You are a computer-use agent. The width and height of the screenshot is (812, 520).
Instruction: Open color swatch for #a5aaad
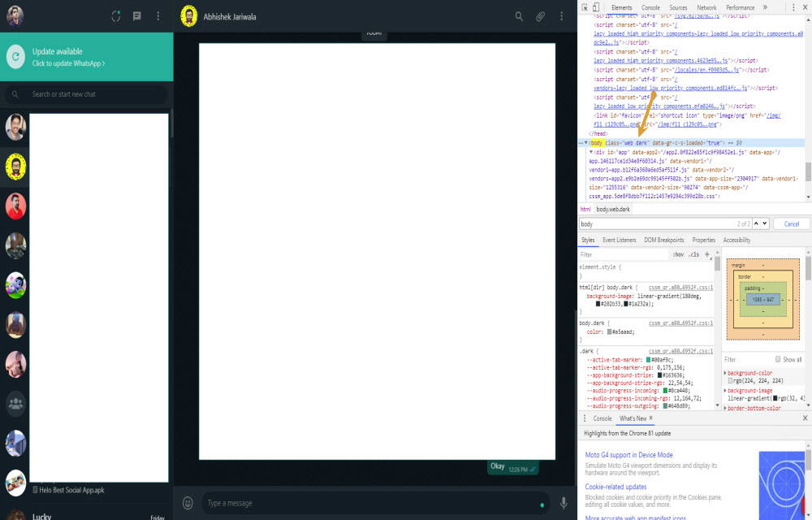click(x=610, y=331)
